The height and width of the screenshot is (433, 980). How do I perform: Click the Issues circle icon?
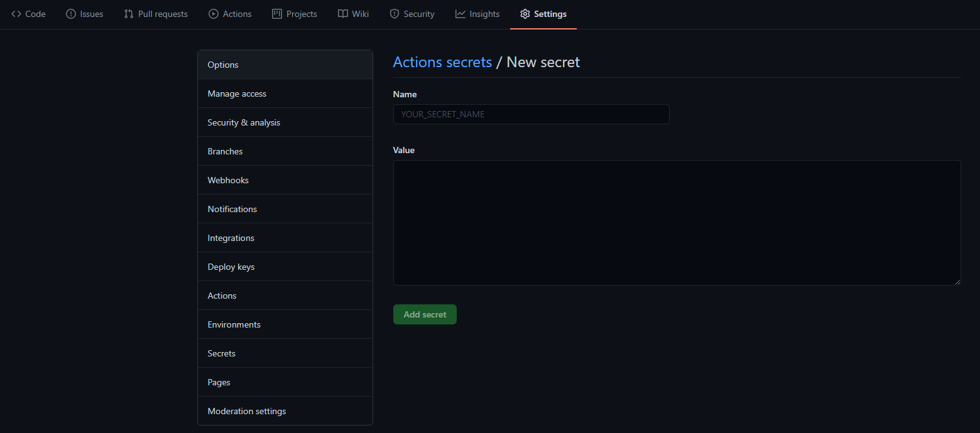71,14
